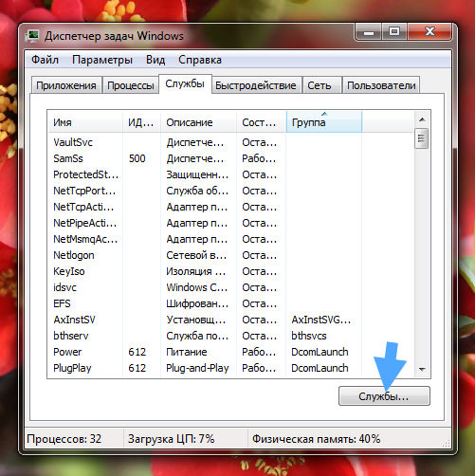
Task: Click the Защищенн... description cell
Action: [x=197, y=174]
